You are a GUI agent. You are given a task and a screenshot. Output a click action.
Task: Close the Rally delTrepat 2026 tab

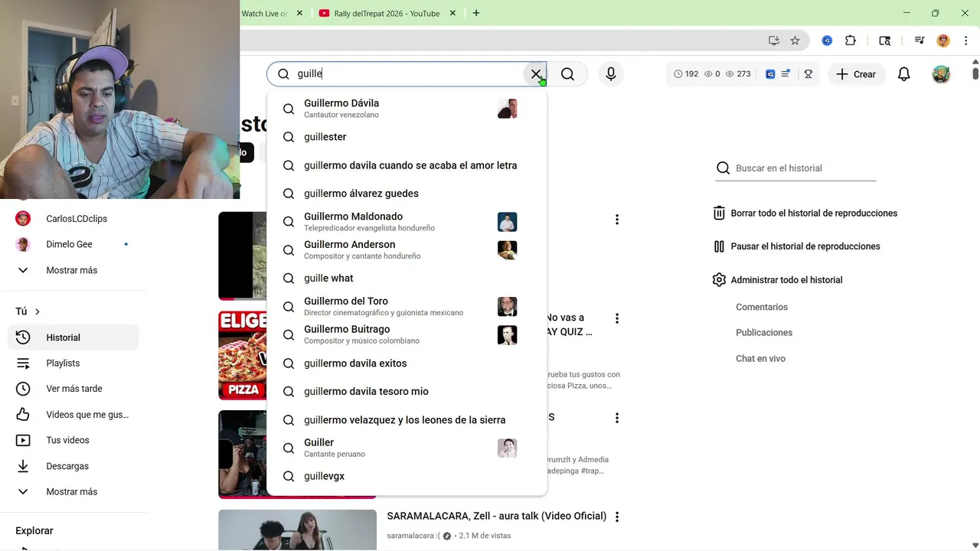click(453, 13)
